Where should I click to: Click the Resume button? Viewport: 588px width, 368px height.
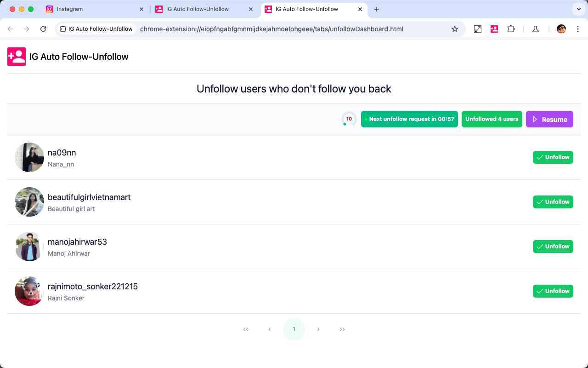point(549,119)
